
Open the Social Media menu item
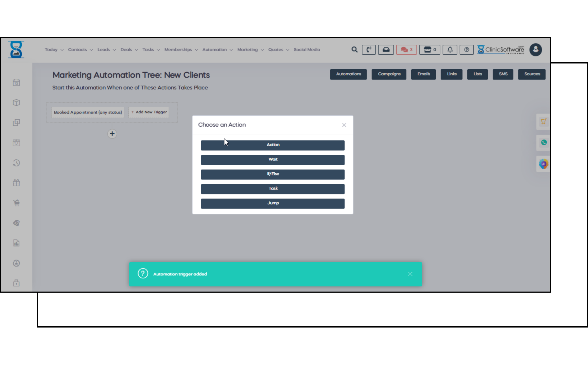click(x=307, y=50)
